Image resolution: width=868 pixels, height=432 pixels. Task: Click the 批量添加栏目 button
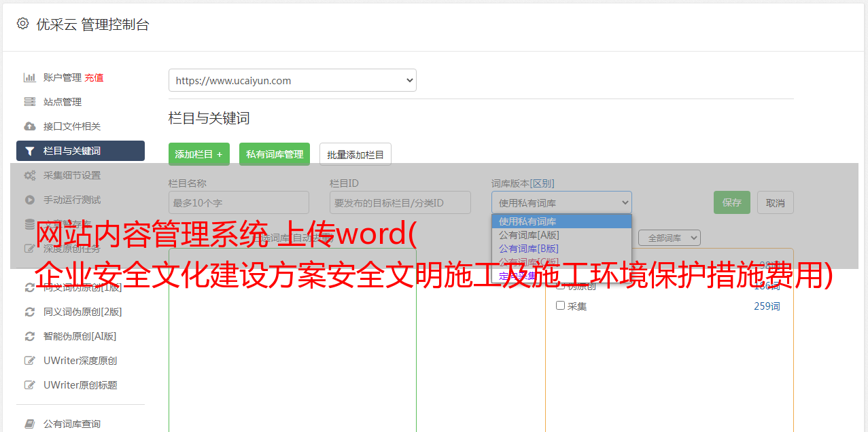(355, 154)
